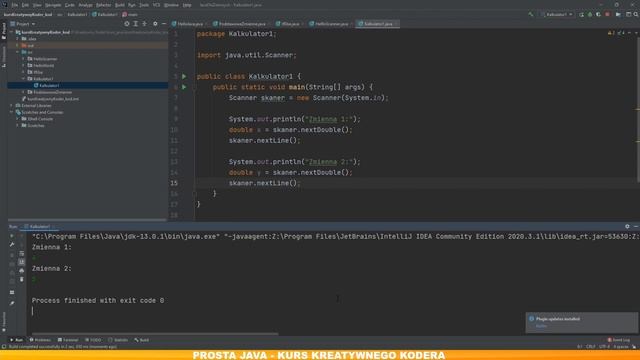Image resolution: width=640 pixels, height=360 pixels.
Task: Click print icon in Run console toolbar
Action: pyautogui.click(x=22, y=271)
